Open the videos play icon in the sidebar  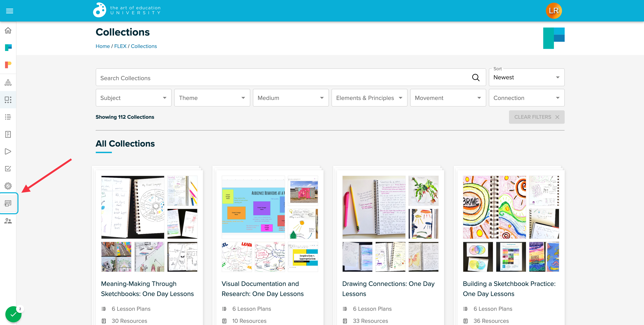(8, 151)
